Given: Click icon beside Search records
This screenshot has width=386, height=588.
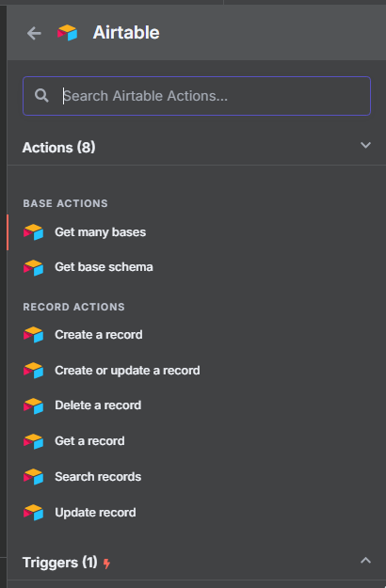Looking at the screenshot, I should click(33, 477).
